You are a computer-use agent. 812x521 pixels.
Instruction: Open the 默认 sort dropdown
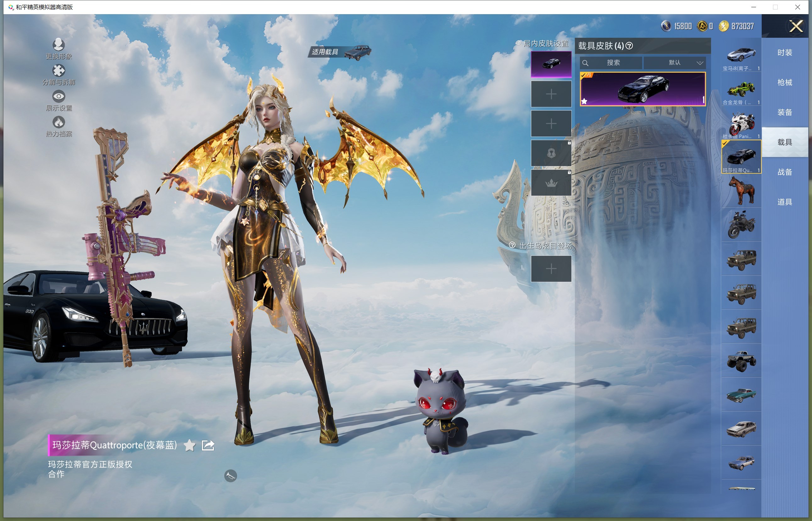coord(675,63)
